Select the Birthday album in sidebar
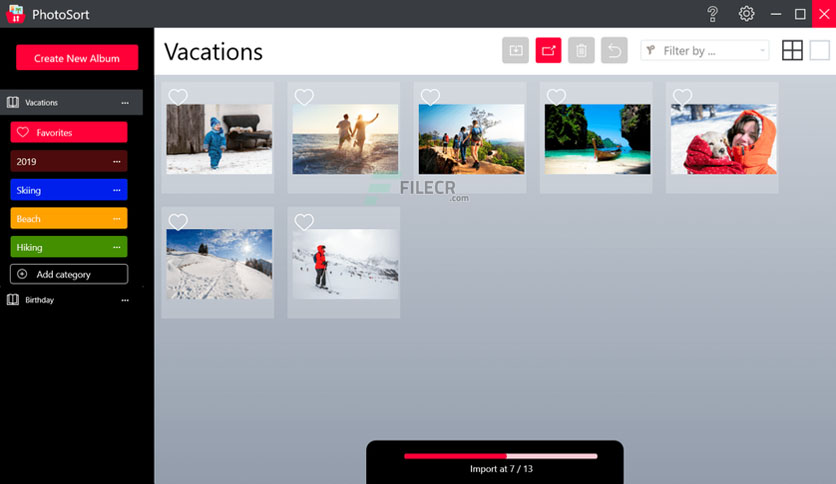The width and height of the screenshot is (836, 484). (40, 300)
